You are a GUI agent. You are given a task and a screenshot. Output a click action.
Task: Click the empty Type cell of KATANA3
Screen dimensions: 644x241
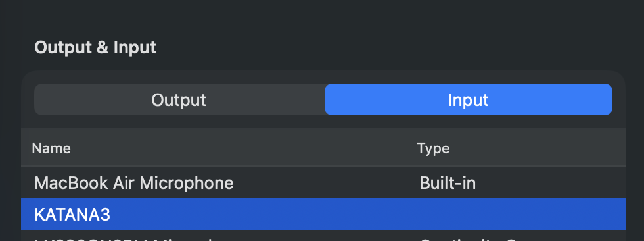click(x=520, y=214)
